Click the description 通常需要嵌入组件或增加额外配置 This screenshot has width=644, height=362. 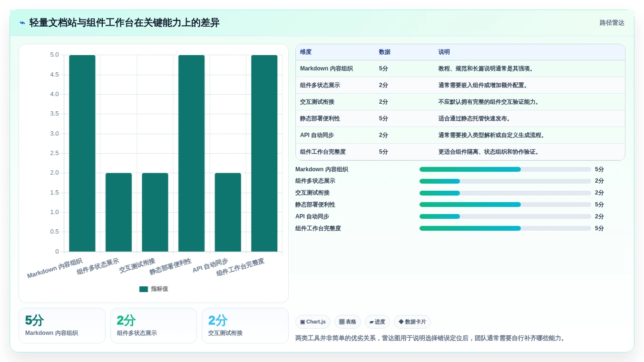(x=484, y=85)
